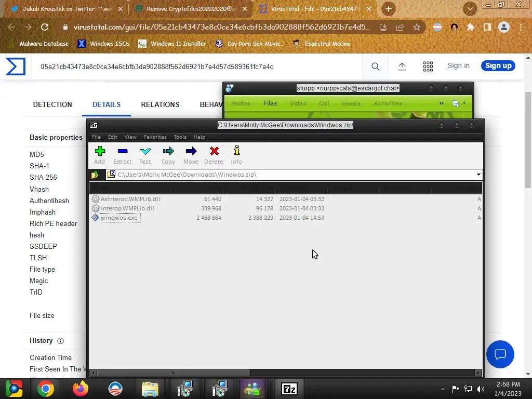Click the volume icon in system tray
Screen dimensions: 532x399
coord(481,389)
